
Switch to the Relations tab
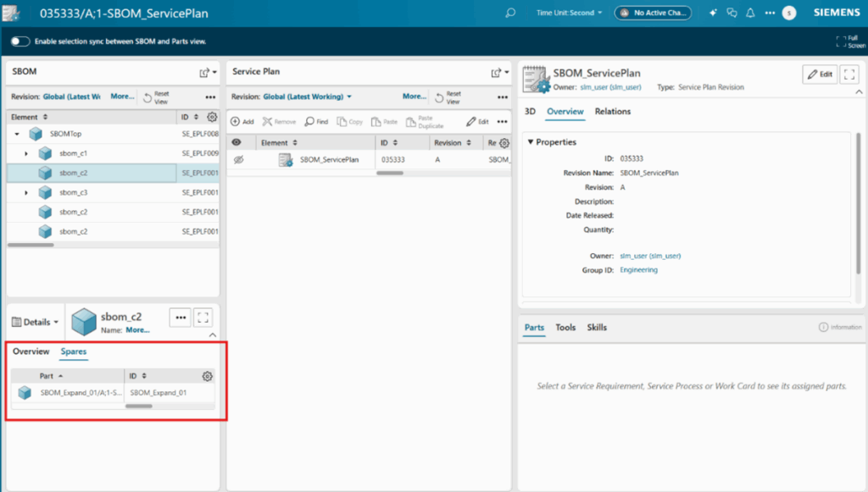[612, 112]
